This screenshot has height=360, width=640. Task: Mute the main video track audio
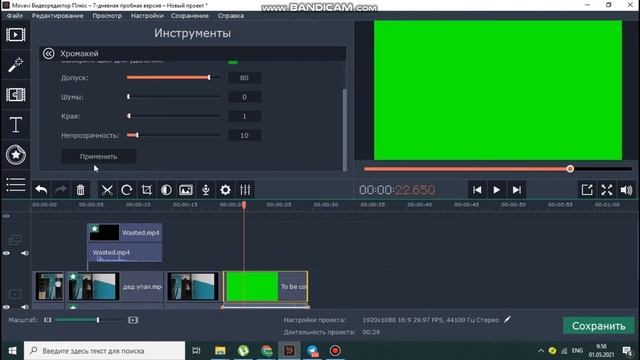(x=24, y=307)
